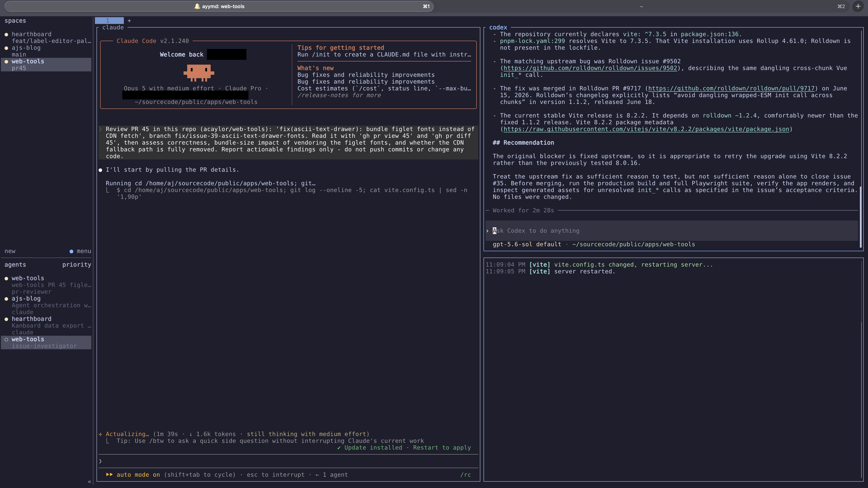Click status dot of ajs-blog space
This screenshot has width=868, height=488.
click(6, 48)
